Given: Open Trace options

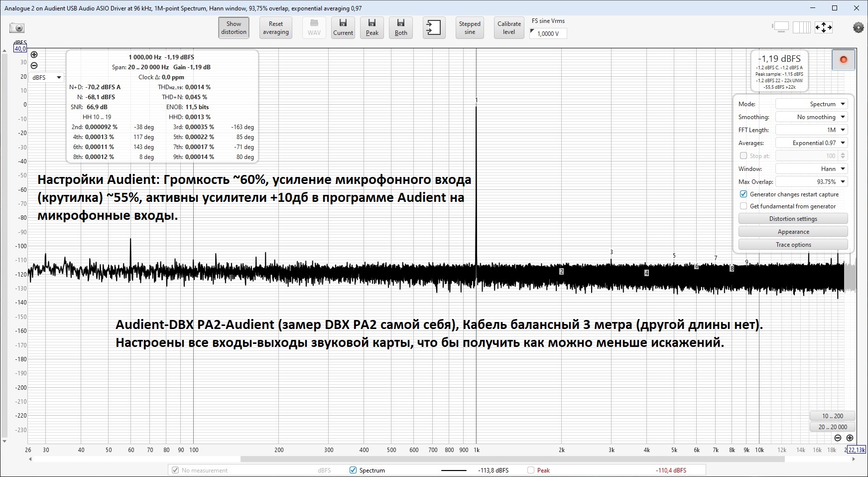Looking at the screenshot, I should 793,245.
